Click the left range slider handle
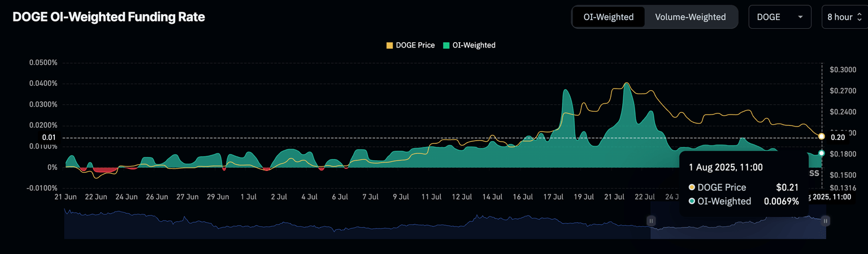Screen dimensions: 868x254 (651, 221)
